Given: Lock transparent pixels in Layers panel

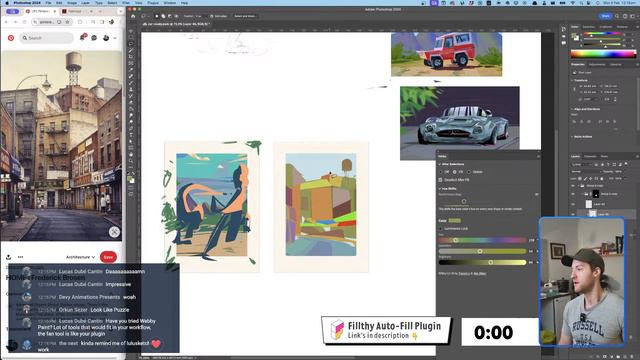Looking at the screenshot, I should pyautogui.click(x=580, y=178).
